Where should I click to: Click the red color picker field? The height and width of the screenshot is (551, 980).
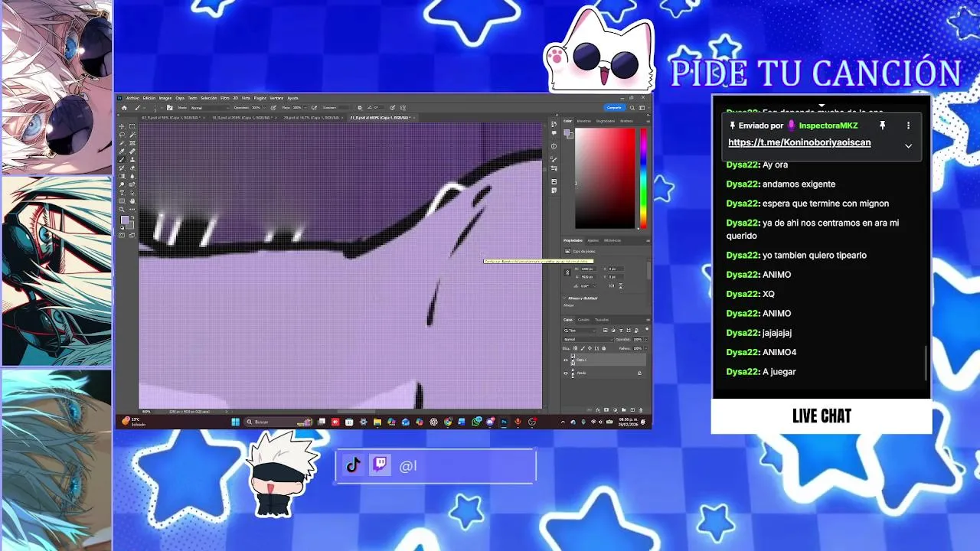[x=605, y=178]
